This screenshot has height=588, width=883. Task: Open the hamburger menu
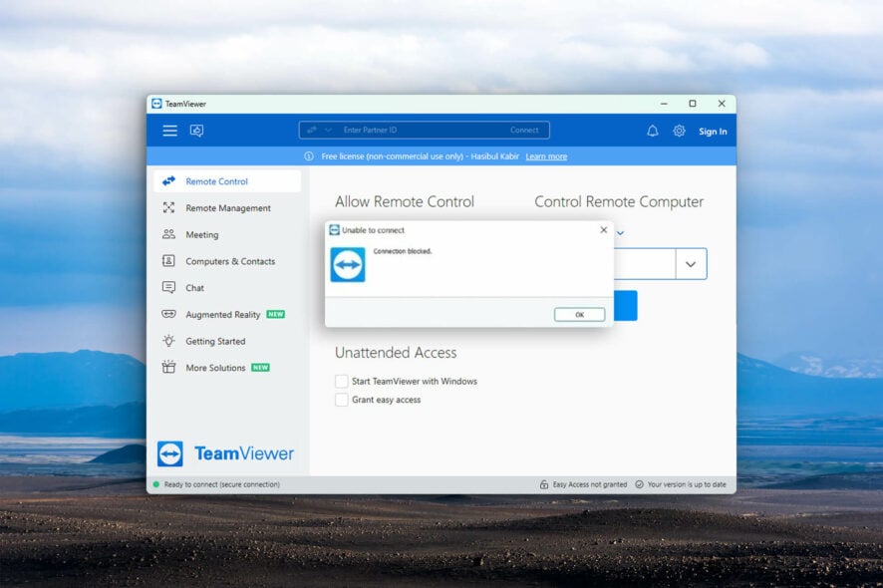[x=169, y=131]
